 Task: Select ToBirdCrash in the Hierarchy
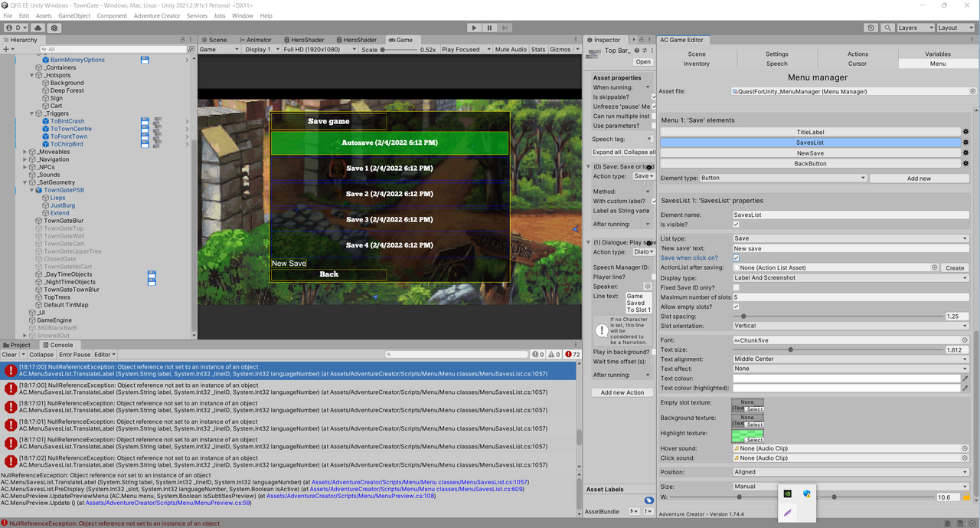[67, 121]
